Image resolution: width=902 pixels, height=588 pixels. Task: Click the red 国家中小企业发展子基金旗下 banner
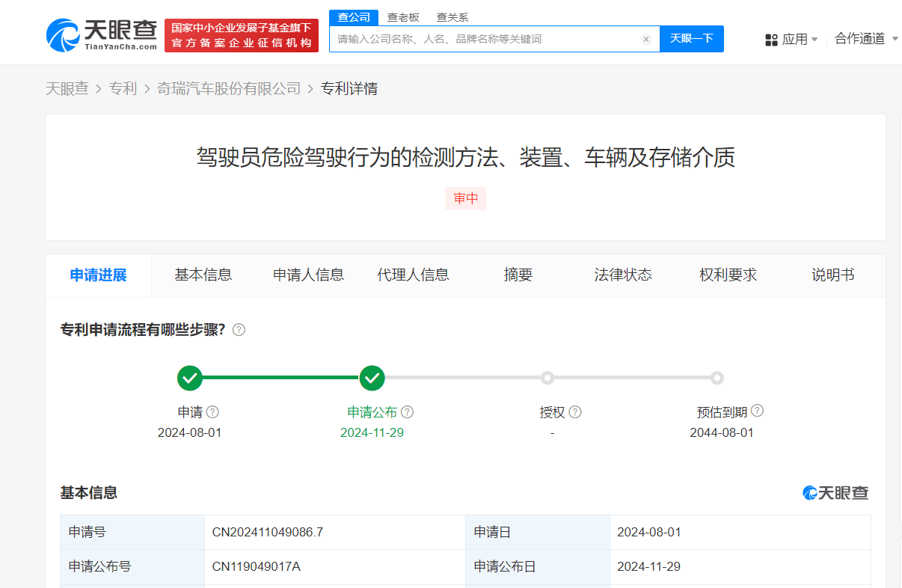pos(242,35)
